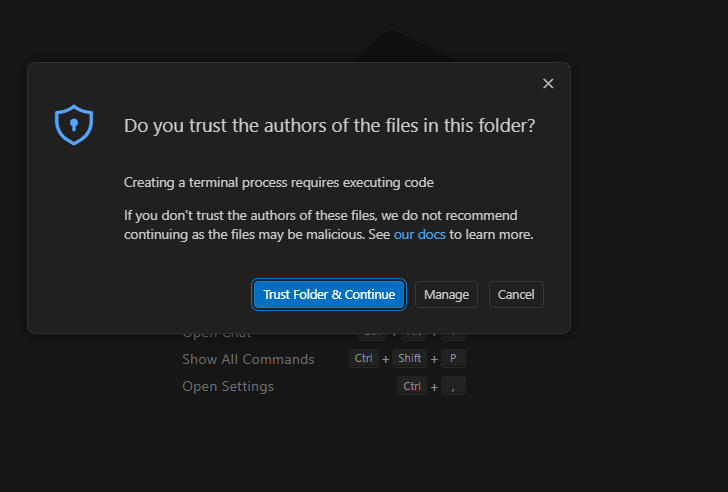This screenshot has height=492, width=728.
Task: Click the P keycap for Show All Commands
Action: [454, 359]
